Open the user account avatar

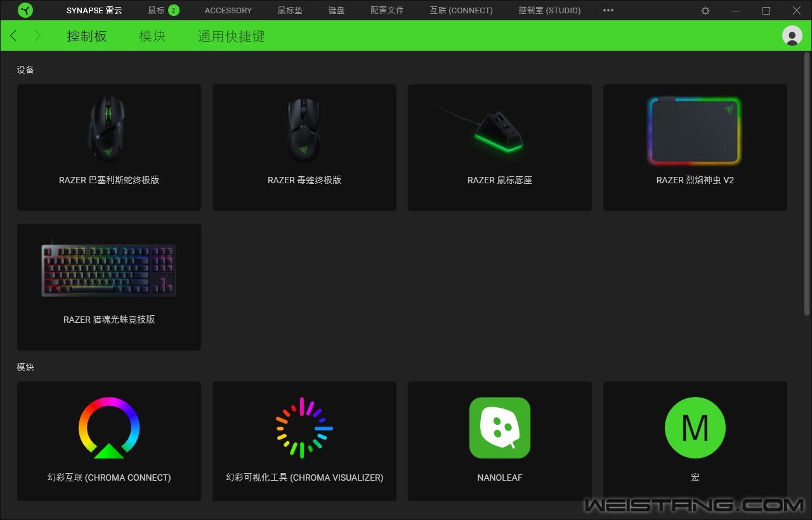(x=792, y=36)
